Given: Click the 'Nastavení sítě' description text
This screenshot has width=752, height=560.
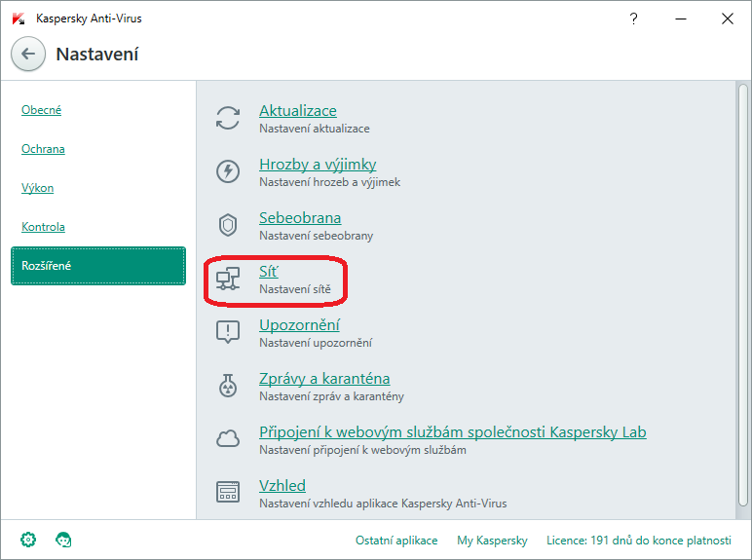Looking at the screenshot, I should pos(295,289).
